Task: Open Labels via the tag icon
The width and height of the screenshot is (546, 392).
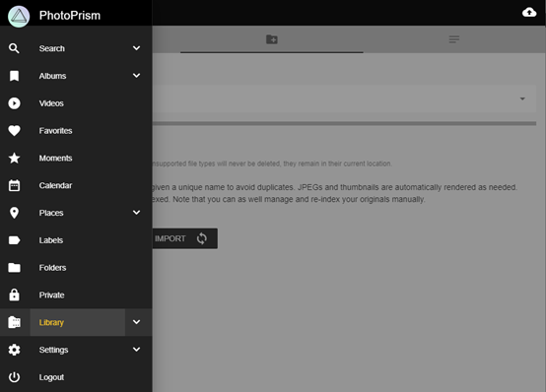Action: [14, 240]
